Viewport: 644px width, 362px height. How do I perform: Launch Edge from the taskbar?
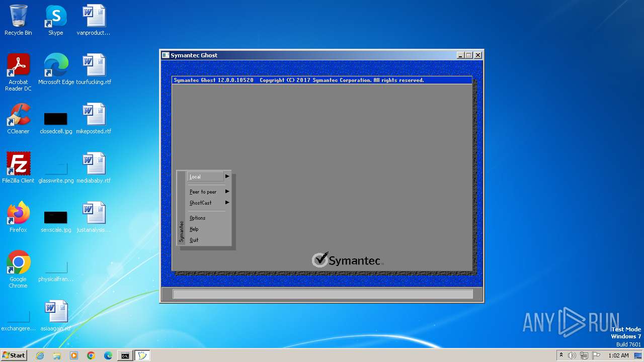click(x=108, y=355)
